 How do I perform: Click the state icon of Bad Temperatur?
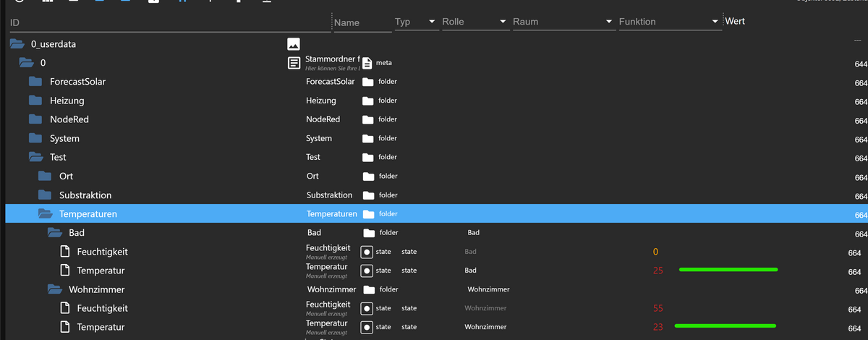(x=367, y=271)
